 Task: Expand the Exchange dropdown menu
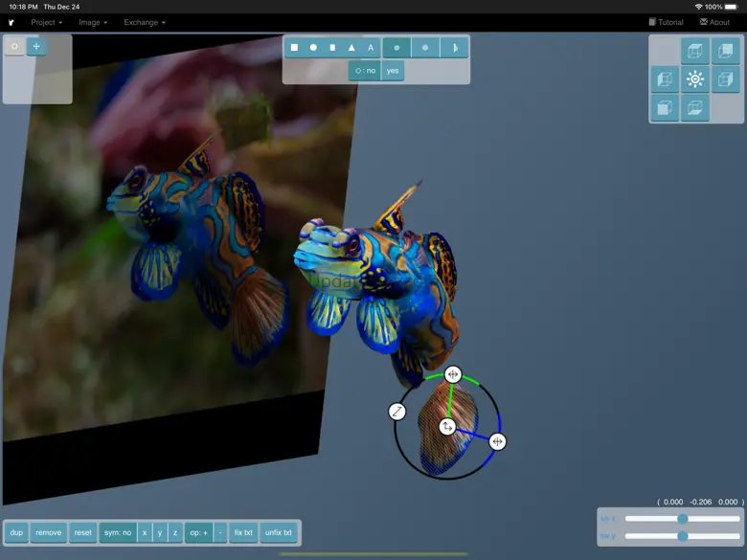[145, 22]
